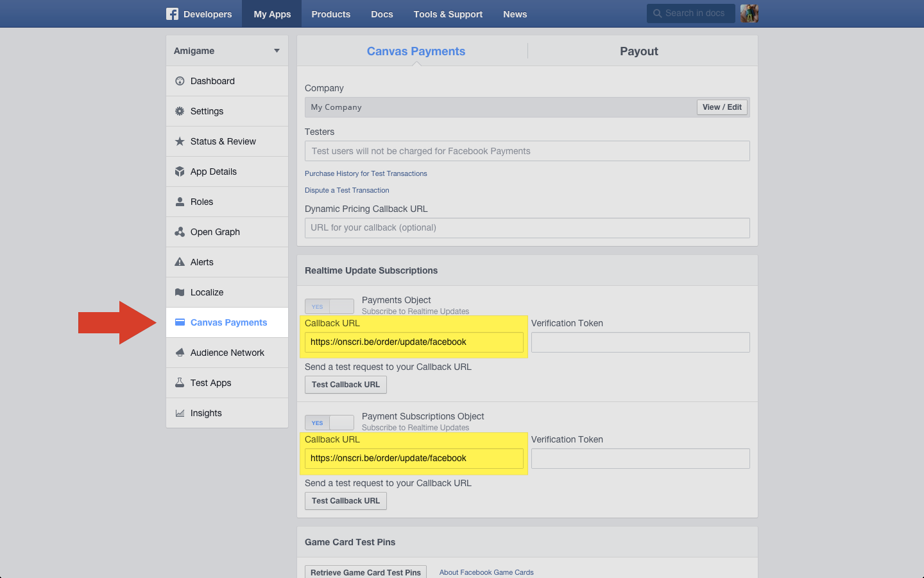The width and height of the screenshot is (924, 578).
Task: Click Payment Subscriptions Verification Token field
Action: coord(640,459)
